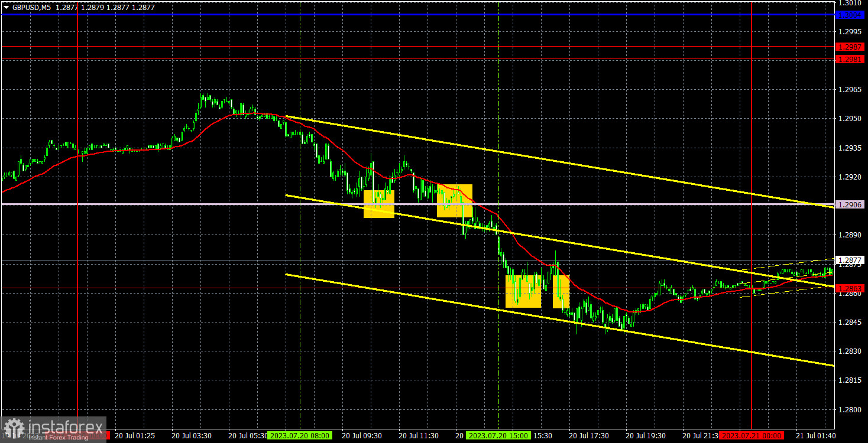The height and width of the screenshot is (443, 868).
Task: Click the green 2023.07.20 15:00 time marker
Action: [498, 436]
